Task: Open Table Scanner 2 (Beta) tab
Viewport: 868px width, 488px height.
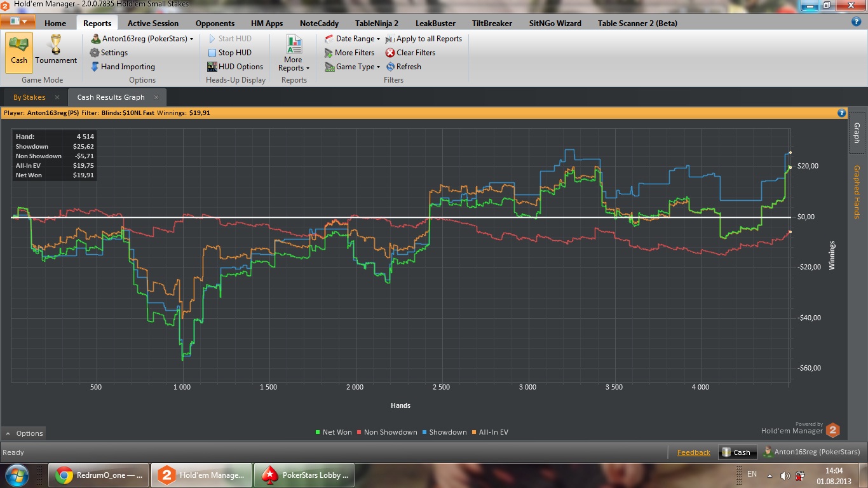Action: pyautogui.click(x=637, y=23)
